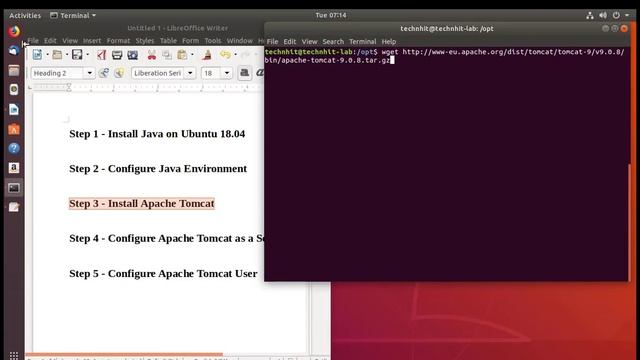Click the wget command line in terminal
640x360 pixels.
(444, 56)
